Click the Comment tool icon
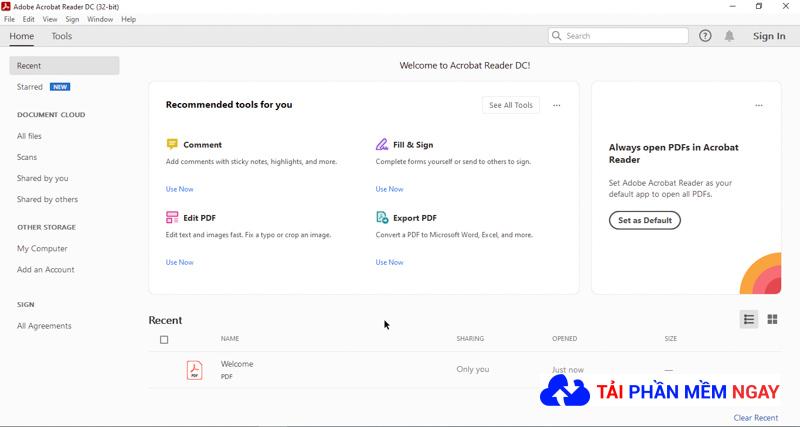 click(172, 144)
